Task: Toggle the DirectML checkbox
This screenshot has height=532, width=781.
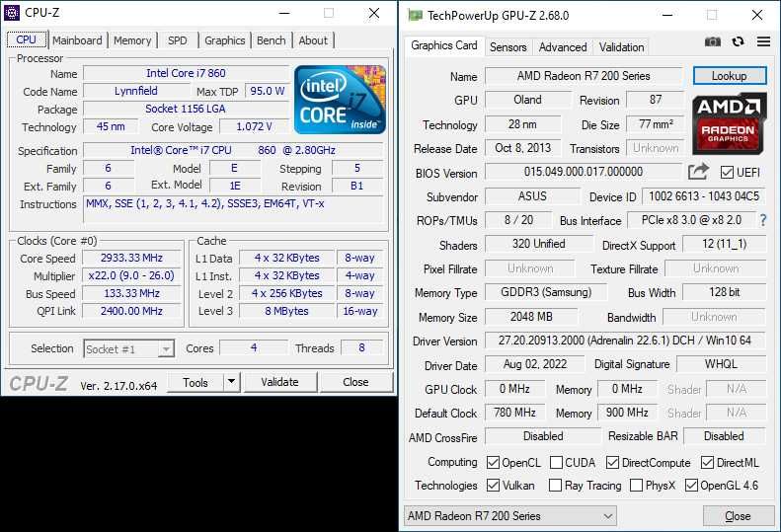Action: (707, 463)
